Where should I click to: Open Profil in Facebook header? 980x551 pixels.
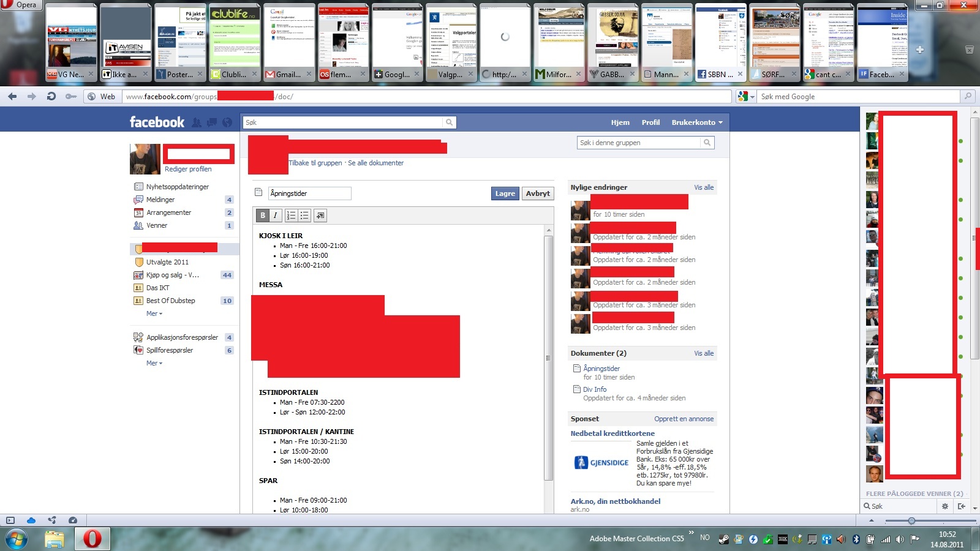[x=650, y=122]
